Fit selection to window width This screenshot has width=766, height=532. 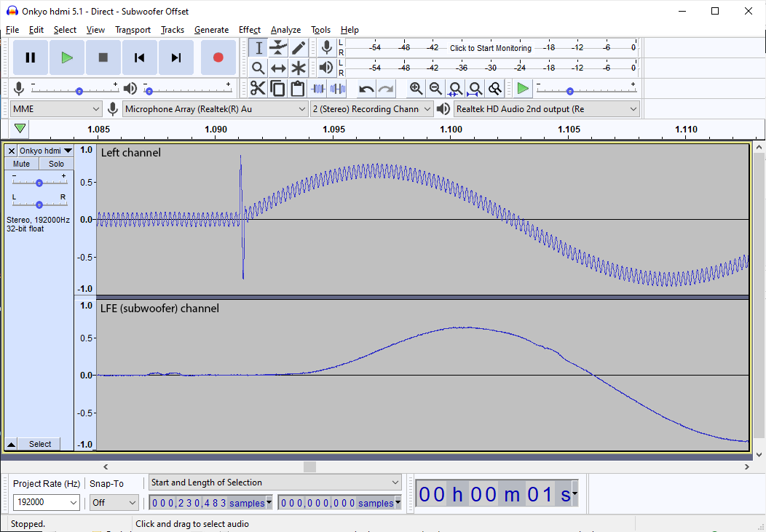455,88
